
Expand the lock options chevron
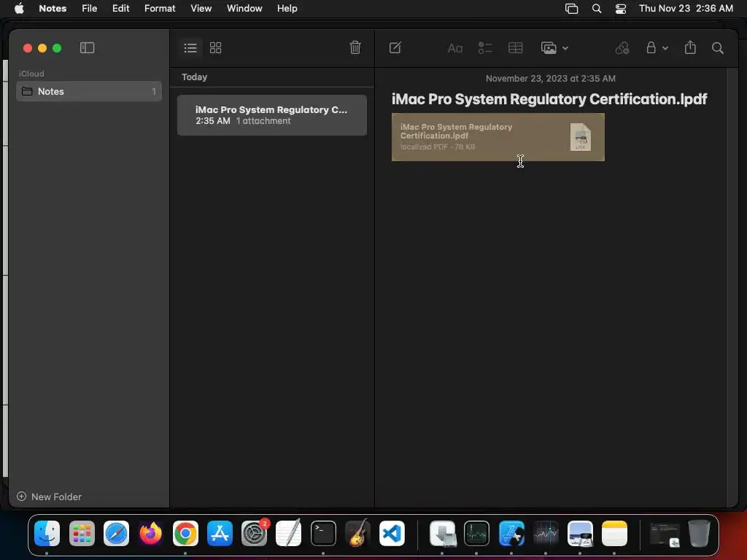[665, 48]
